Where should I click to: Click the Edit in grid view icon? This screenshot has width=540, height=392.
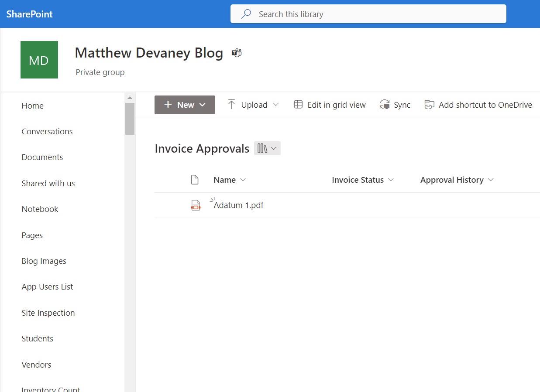click(x=298, y=104)
